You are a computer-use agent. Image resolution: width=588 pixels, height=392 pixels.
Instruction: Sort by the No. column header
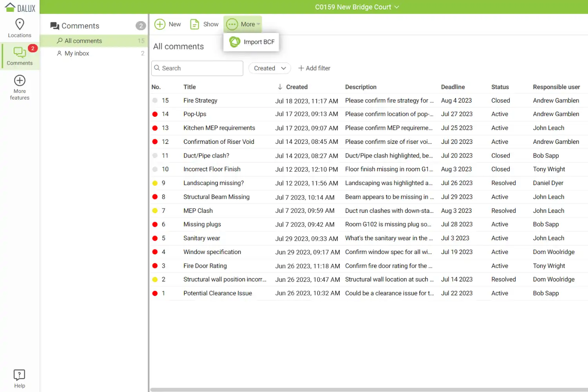coord(156,87)
